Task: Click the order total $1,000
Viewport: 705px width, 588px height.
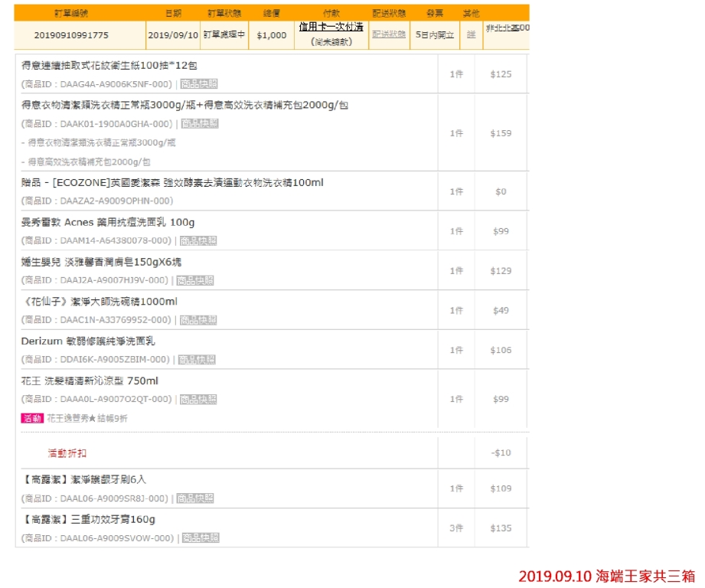Action: point(272,35)
